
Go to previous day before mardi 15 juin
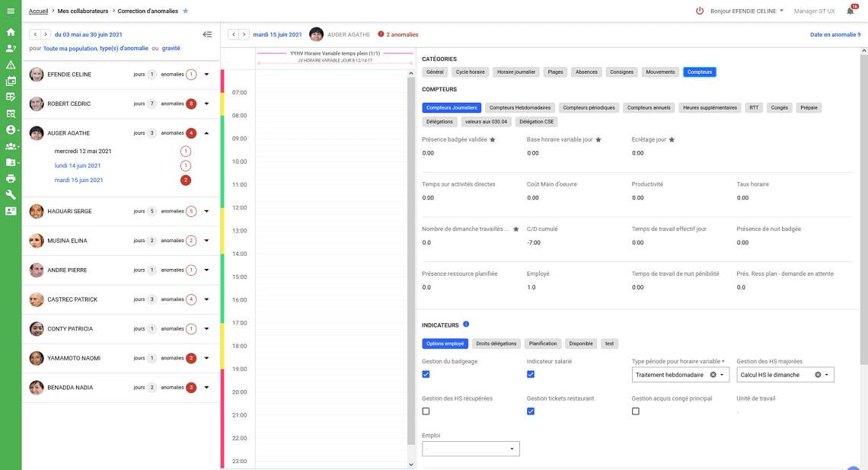234,34
